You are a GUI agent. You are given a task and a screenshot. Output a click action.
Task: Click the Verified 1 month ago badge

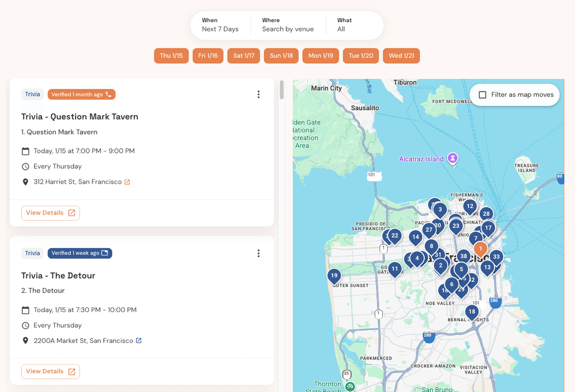[x=81, y=94]
